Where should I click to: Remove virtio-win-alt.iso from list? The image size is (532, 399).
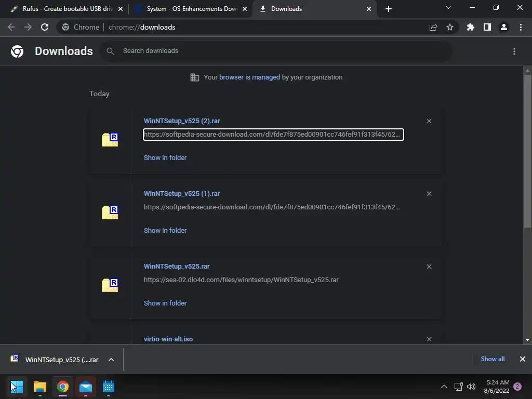pos(429,339)
